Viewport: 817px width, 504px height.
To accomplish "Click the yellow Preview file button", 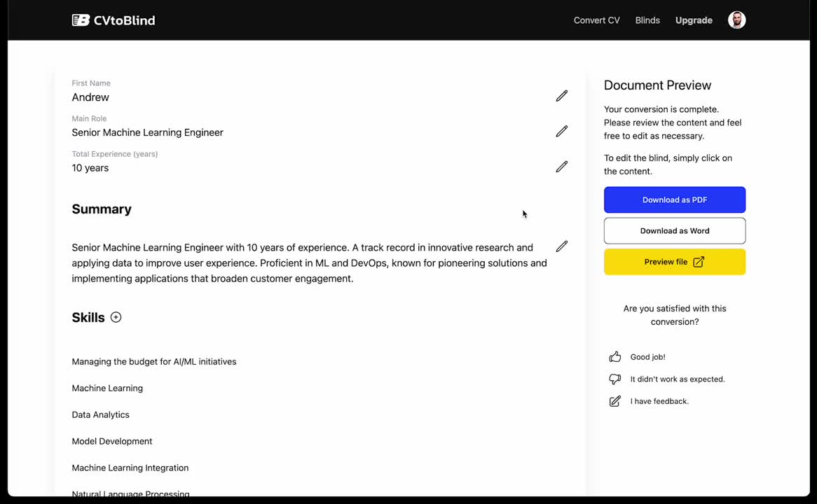I will pos(675,262).
